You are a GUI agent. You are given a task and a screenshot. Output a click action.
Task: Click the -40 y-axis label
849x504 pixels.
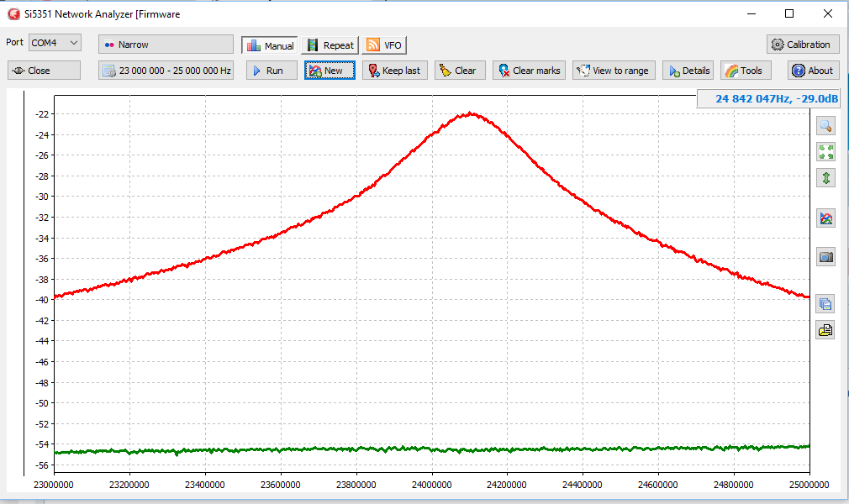[x=42, y=300]
